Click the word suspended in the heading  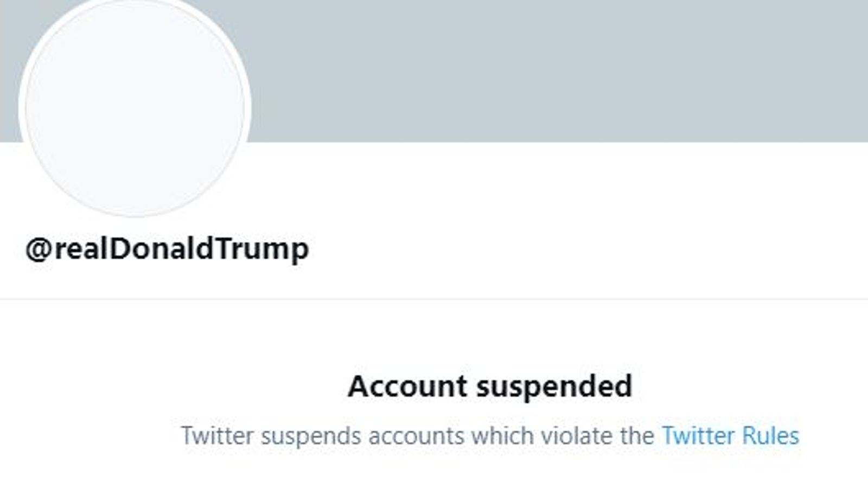click(x=553, y=386)
